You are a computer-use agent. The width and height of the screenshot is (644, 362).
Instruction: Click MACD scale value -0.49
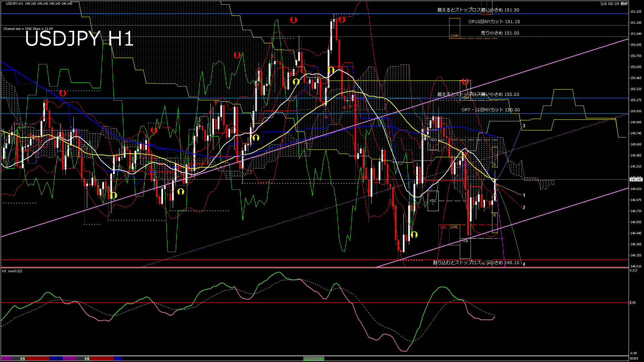click(634, 353)
